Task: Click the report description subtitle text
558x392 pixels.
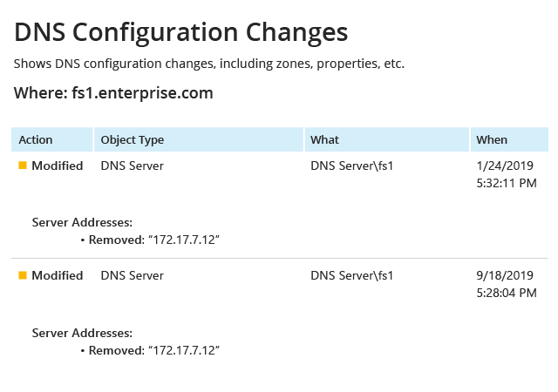Action: pyautogui.click(x=209, y=64)
